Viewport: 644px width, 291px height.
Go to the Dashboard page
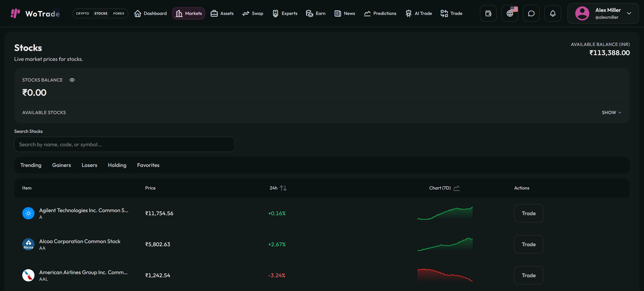pyautogui.click(x=150, y=13)
